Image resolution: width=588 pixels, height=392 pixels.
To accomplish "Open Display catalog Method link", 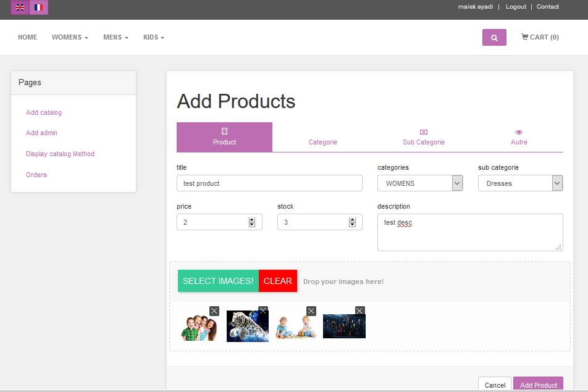I will [60, 154].
